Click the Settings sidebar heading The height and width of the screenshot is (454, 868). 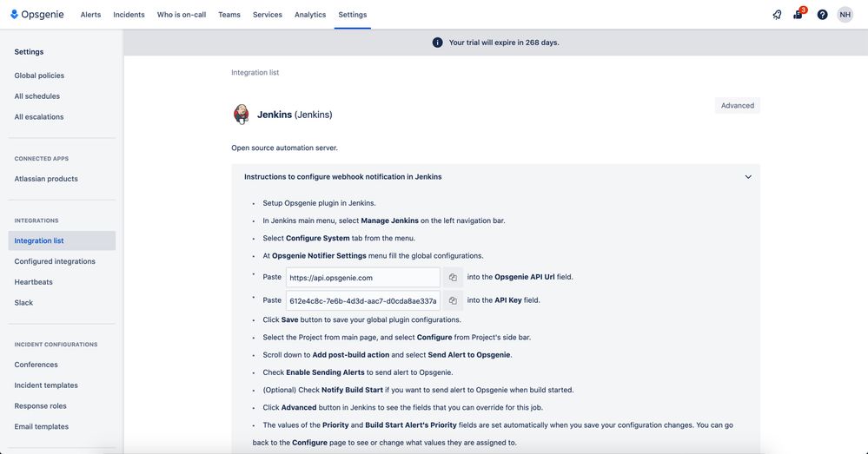click(29, 52)
